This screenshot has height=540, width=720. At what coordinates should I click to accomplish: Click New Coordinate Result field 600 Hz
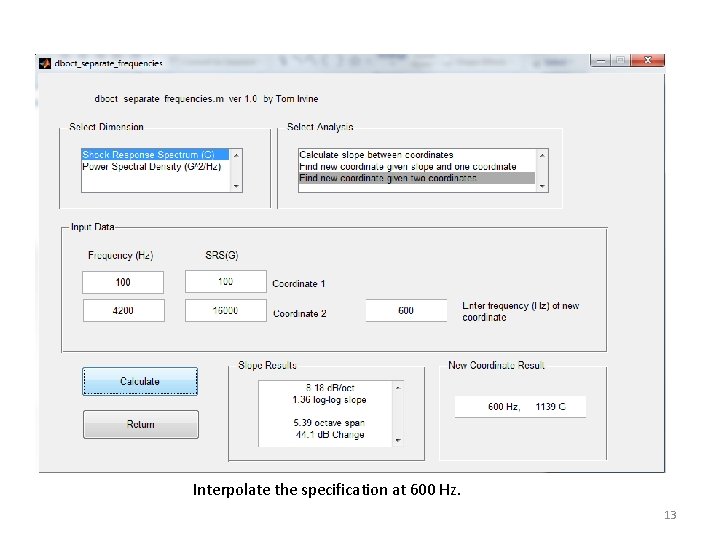pos(520,406)
